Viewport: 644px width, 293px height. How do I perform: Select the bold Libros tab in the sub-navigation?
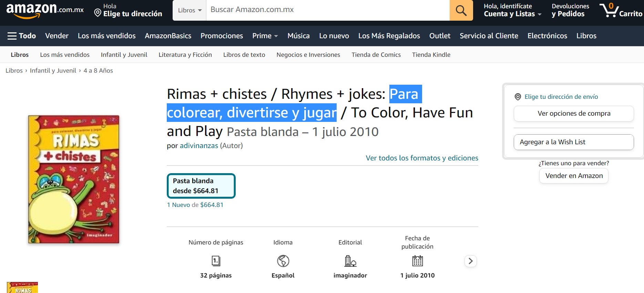(20, 55)
